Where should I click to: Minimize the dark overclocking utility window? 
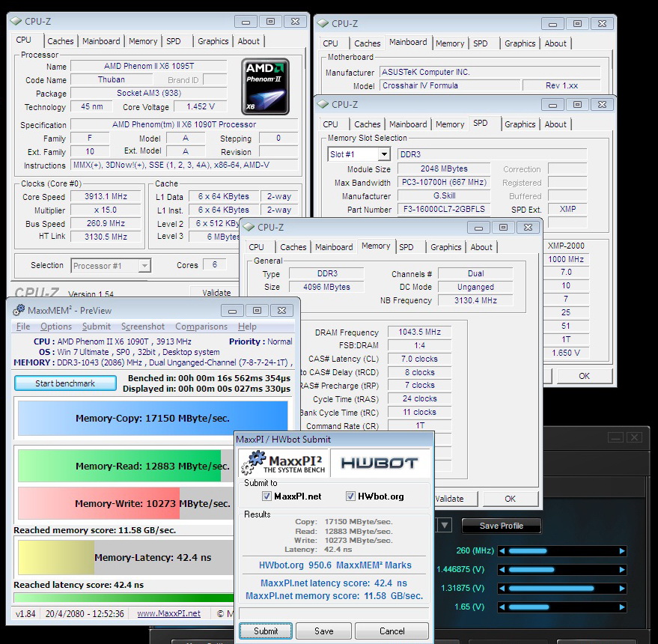click(615, 438)
